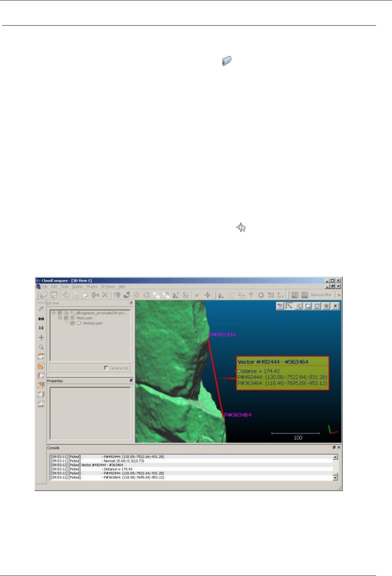
Task: Select the segment tool in toolbar
Action: click(x=85, y=295)
